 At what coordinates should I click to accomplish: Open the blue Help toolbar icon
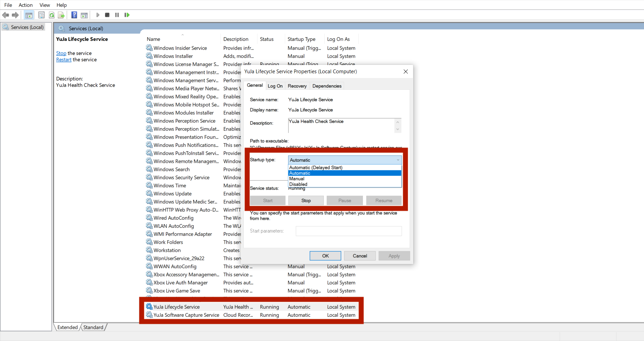(74, 15)
